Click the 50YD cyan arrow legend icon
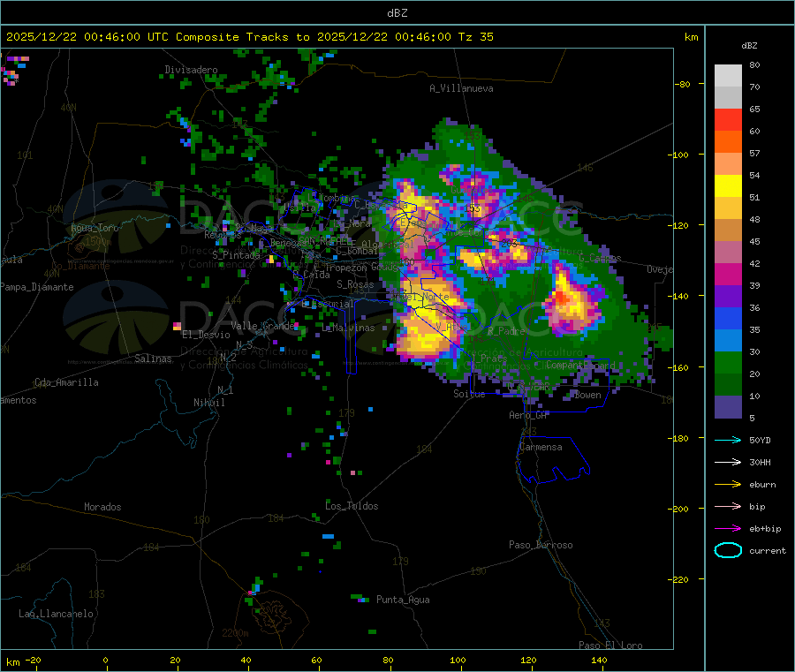The image size is (795, 672). coord(728,440)
